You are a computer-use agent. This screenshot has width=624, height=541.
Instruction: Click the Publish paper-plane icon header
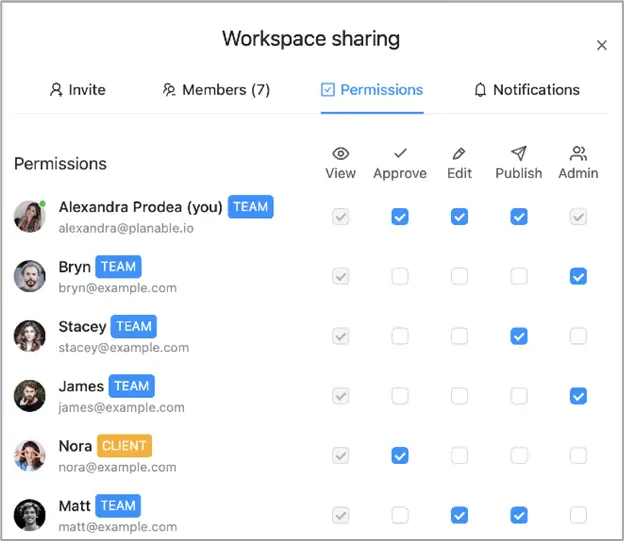point(519,153)
